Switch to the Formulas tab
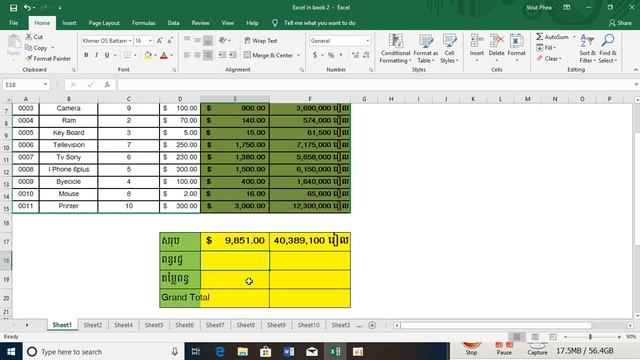640x360 pixels. 143,23
